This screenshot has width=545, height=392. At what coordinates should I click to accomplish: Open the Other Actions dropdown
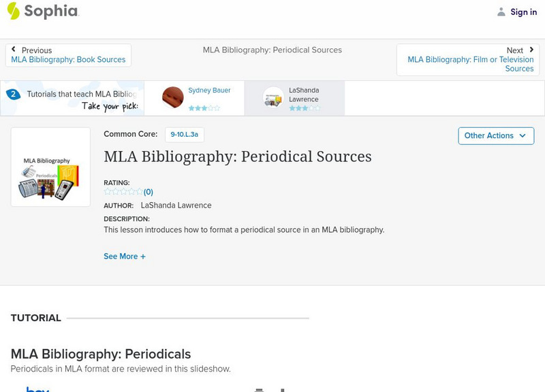[x=495, y=135]
